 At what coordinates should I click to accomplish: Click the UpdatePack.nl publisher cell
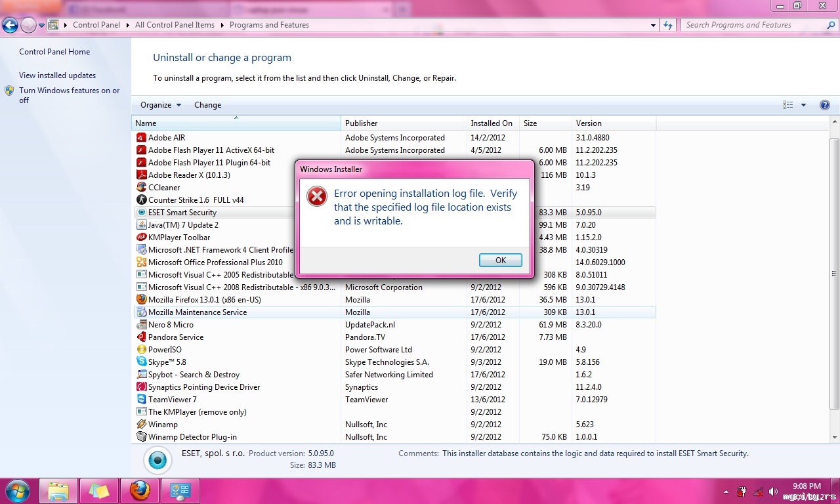370,325
